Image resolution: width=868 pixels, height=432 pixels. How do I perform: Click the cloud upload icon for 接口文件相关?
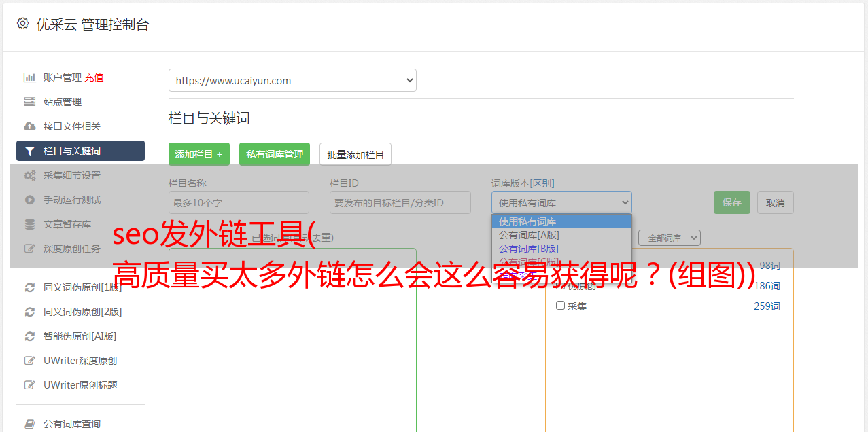click(x=29, y=126)
